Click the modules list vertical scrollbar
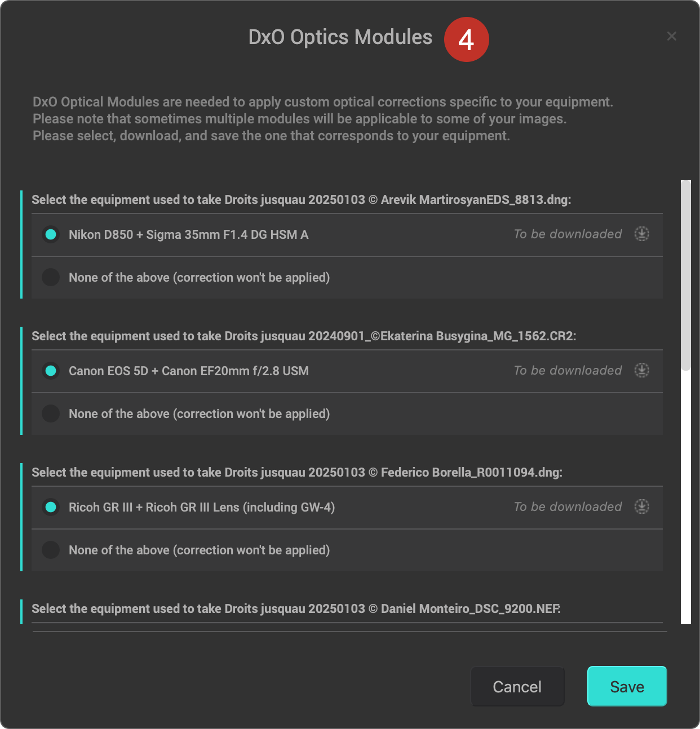Image resolution: width=700 pixels, height=729 pixels. [686, 275]
